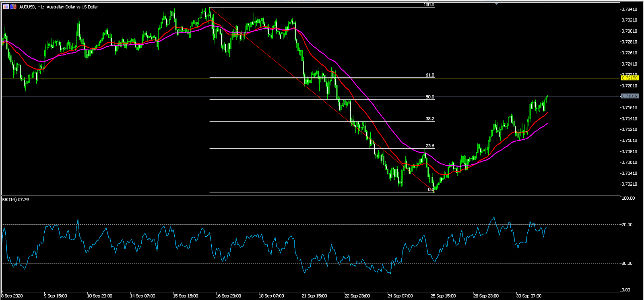
Task: Click the RSI(14) indicator label
Action: pyautogui.click(x=15, y=200)
